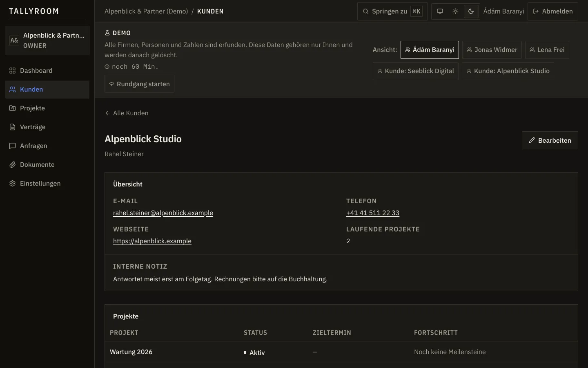
Task: Open Projekte in the sidebar
Action: pyautogui.click(x=47, y=108)
